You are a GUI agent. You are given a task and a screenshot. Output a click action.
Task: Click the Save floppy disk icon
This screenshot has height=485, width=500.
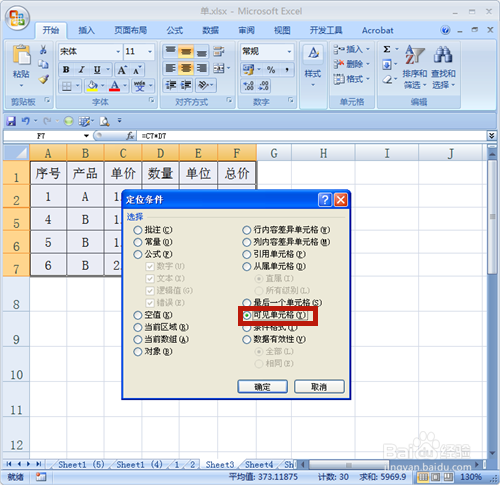[11, 121]
